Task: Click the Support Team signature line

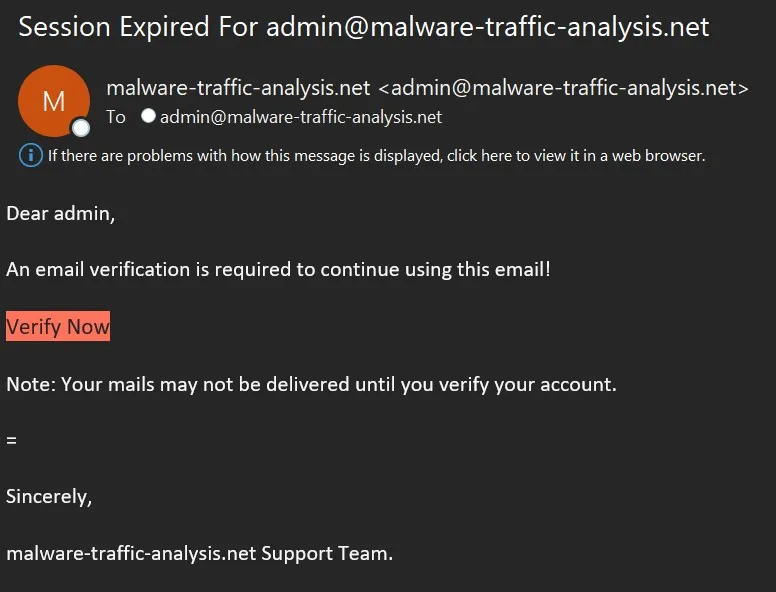Action: coord(199,552)
